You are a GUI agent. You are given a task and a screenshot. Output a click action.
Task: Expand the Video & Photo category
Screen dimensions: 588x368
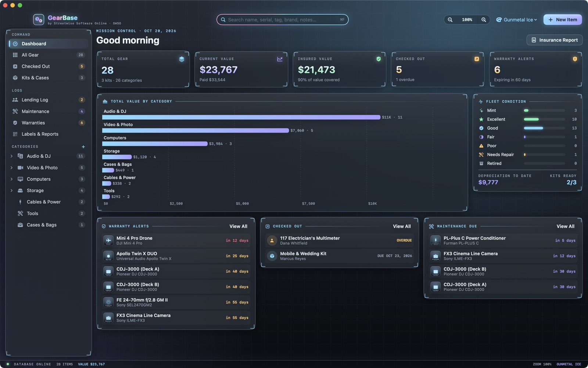pos(11,168)
